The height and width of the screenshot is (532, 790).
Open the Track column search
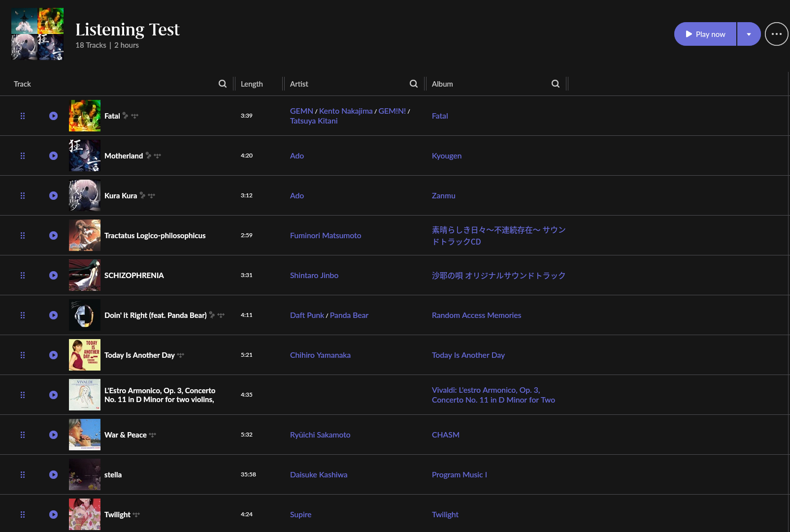coord(223,84)
